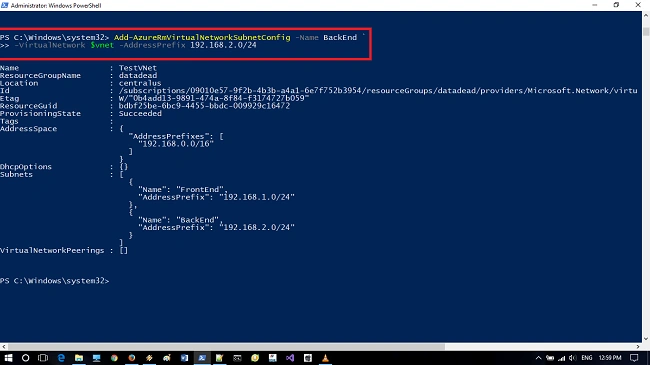Image resolution: width=650 pixels, height=365 pixels.
Task: Open Task View in taskbar
Action: point(43,358)
